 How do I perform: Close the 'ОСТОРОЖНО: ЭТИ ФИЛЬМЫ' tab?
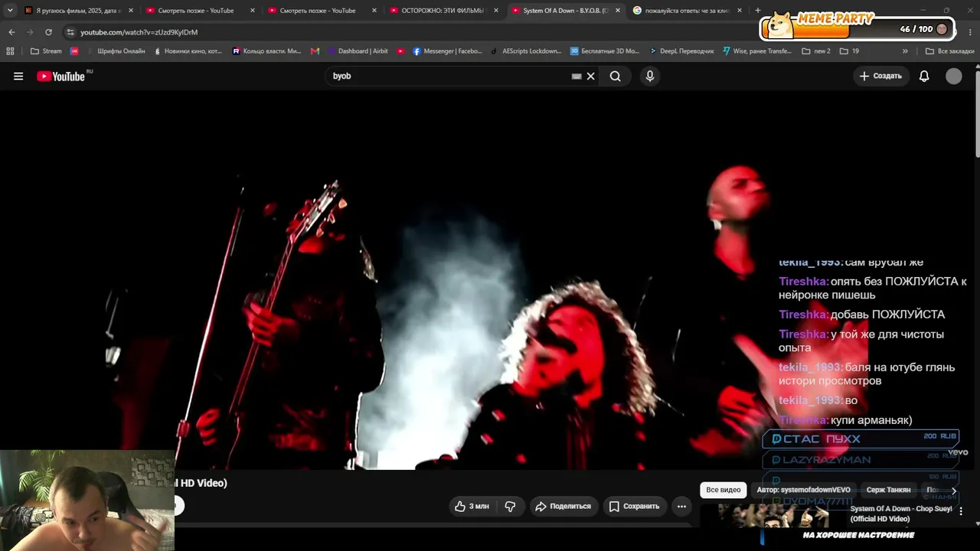[x=496, y=11]
